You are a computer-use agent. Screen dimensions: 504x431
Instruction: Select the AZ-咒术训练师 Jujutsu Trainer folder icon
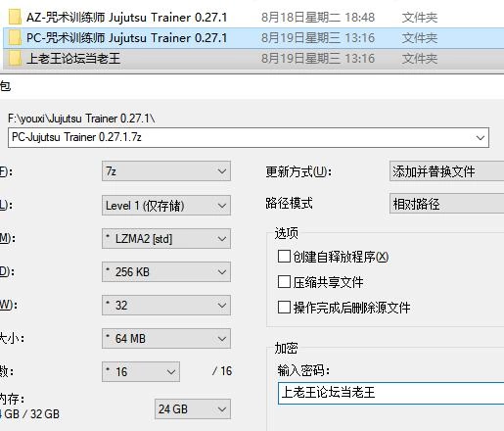15,18
